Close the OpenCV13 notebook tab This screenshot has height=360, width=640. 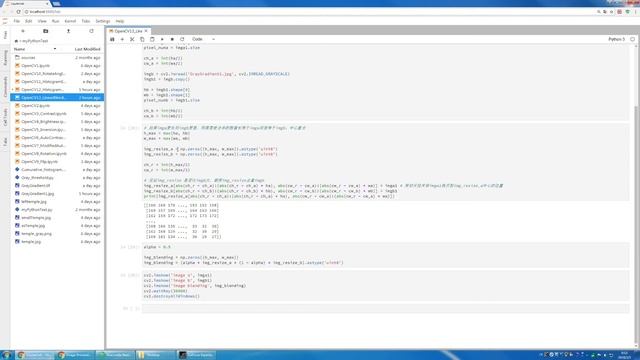click(146, 31)
